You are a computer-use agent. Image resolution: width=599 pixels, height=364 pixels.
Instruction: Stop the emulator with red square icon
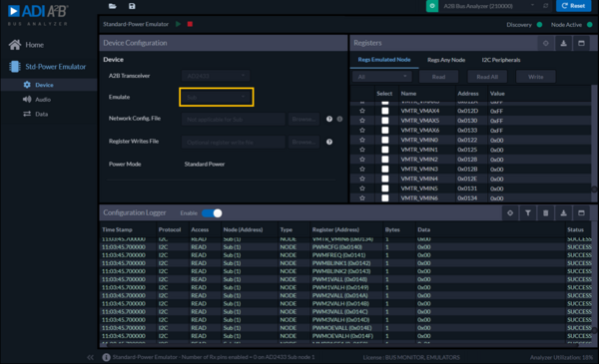(x=190, y=24)
